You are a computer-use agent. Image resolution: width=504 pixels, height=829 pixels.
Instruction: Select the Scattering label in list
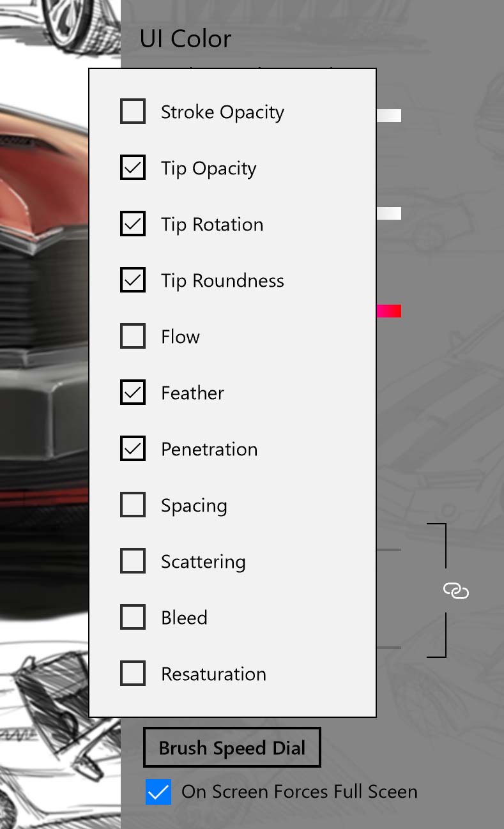[x=203, y=562]
